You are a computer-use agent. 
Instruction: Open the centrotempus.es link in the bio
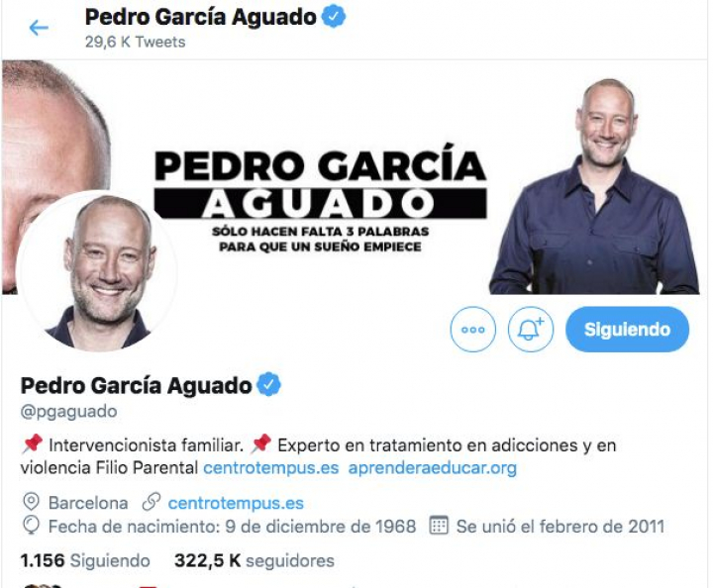click(x=270, y=467)
